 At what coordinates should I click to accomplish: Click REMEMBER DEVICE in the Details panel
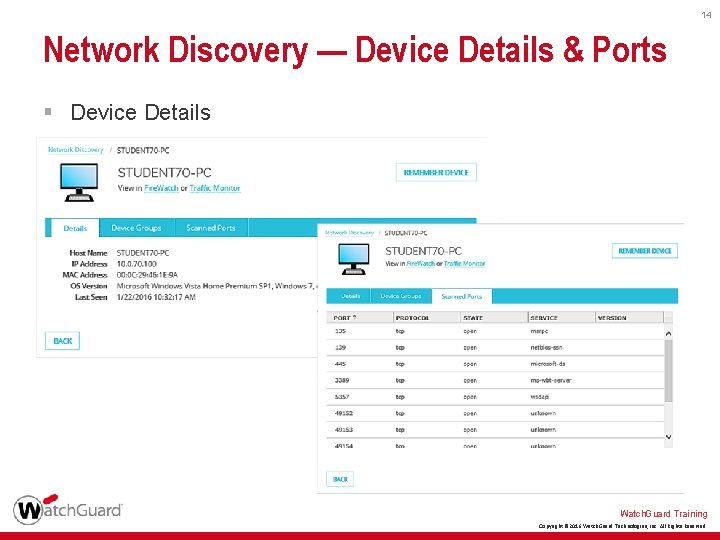coord(436,173)
